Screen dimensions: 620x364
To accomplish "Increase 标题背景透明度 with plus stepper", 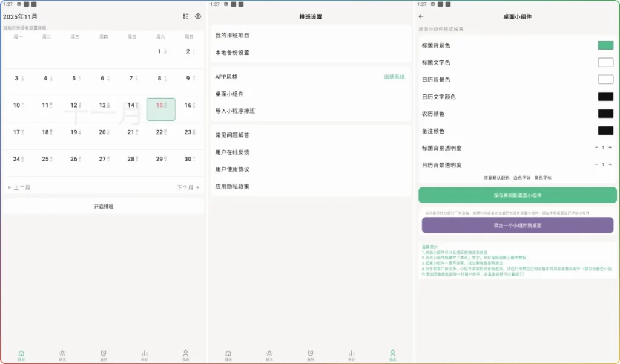I will point(610,147).
